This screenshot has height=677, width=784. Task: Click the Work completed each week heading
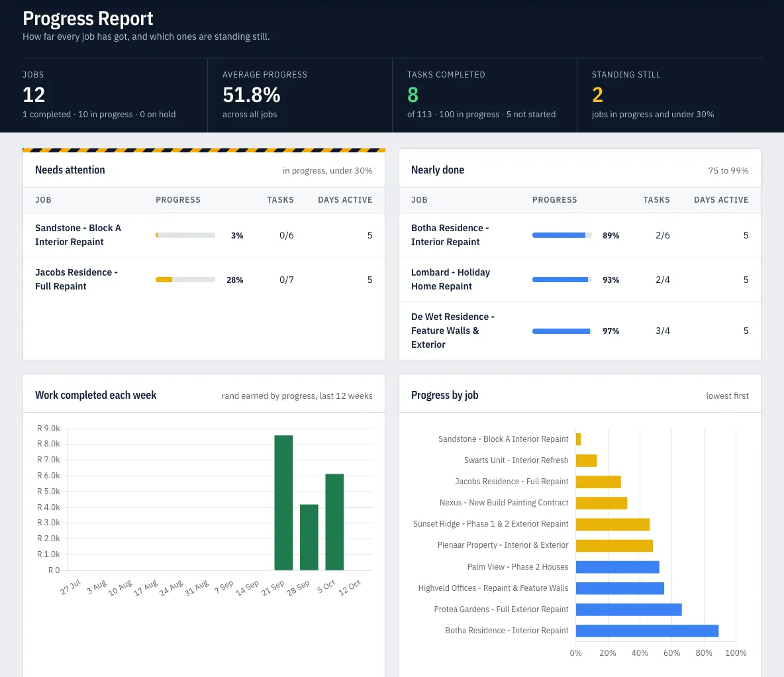95,395
